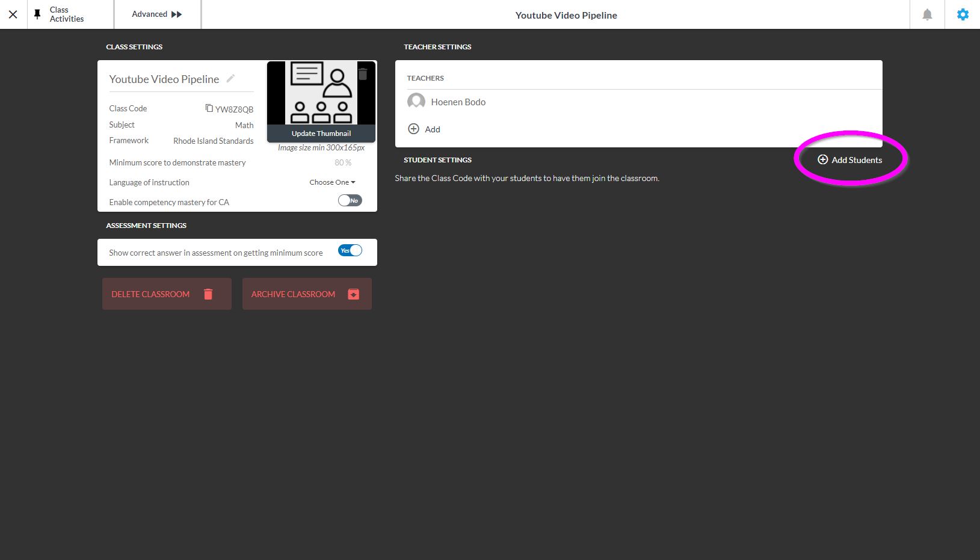Expand the Language of instruction dropdown
Screen dimensions: 980x560
(x=332, y=182)
